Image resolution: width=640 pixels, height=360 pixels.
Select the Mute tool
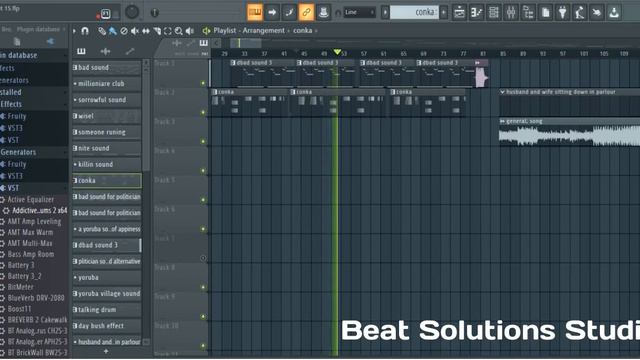click(x=135, y=31)
